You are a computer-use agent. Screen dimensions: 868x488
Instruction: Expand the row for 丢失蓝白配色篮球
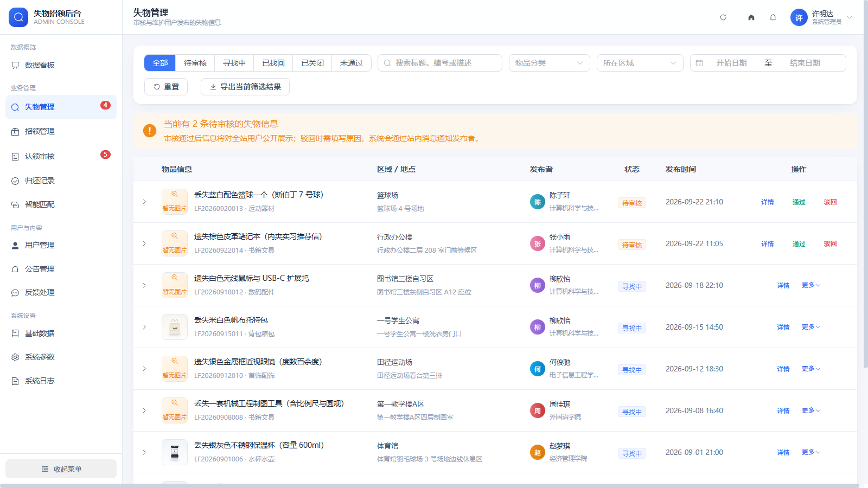144,202
